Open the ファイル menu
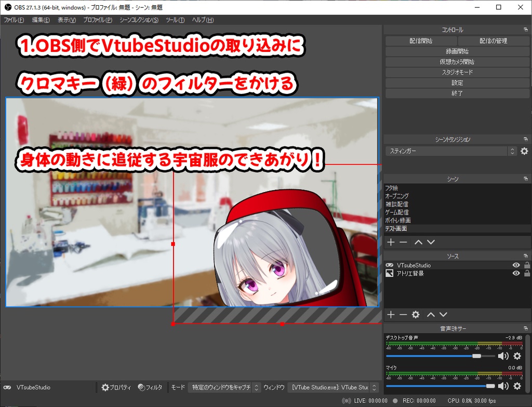The width and height of the screenshot is (532, 407). point(14,20)
